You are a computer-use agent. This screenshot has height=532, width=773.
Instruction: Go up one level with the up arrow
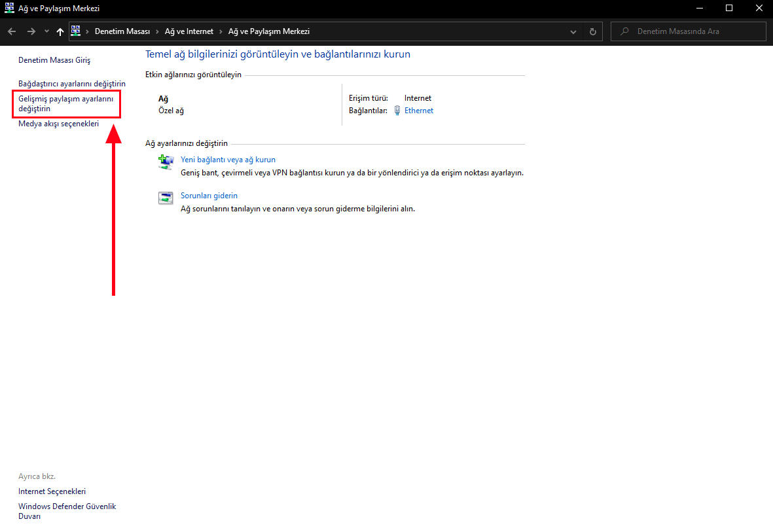tap(60, 31)
